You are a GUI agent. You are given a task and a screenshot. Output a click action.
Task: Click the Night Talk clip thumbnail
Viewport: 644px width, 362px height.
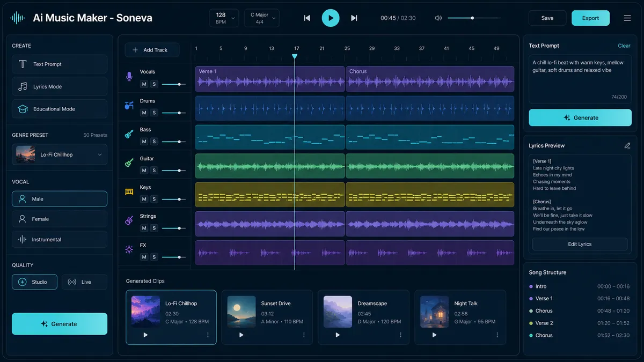coord(435,311)
